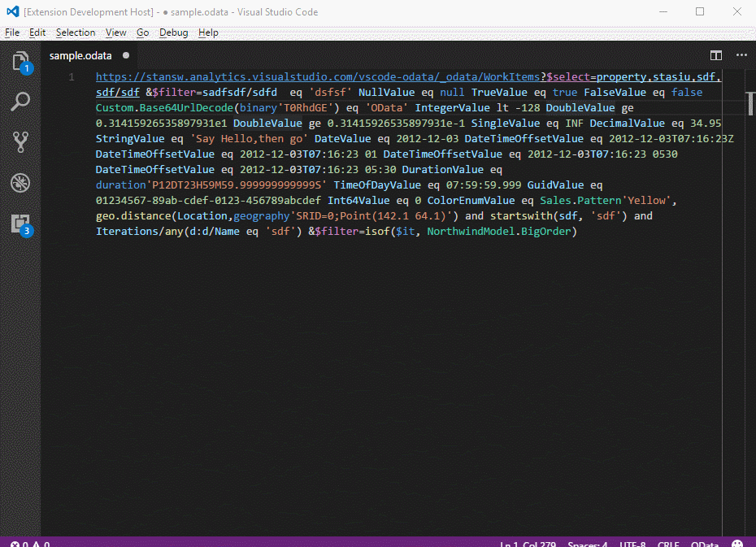Open the feedback smiley in the status bar
The height and width of the screenshot is (547, 756).
pos(736,542)
